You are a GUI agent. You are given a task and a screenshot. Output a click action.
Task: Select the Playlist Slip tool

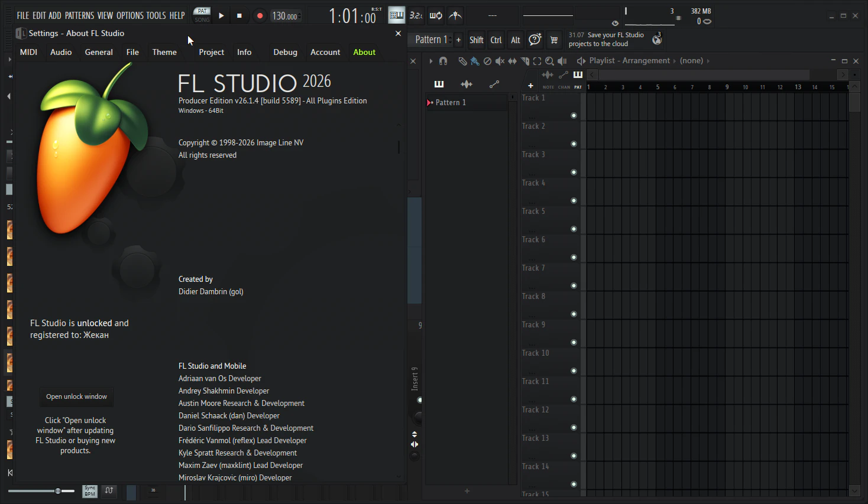(512, 61)
